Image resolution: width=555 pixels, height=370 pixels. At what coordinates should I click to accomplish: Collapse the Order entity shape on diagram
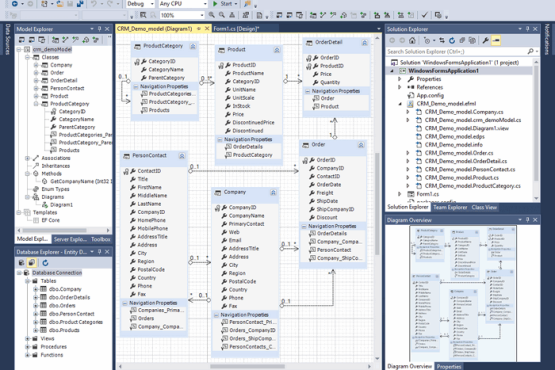click(x=361, y=145)
